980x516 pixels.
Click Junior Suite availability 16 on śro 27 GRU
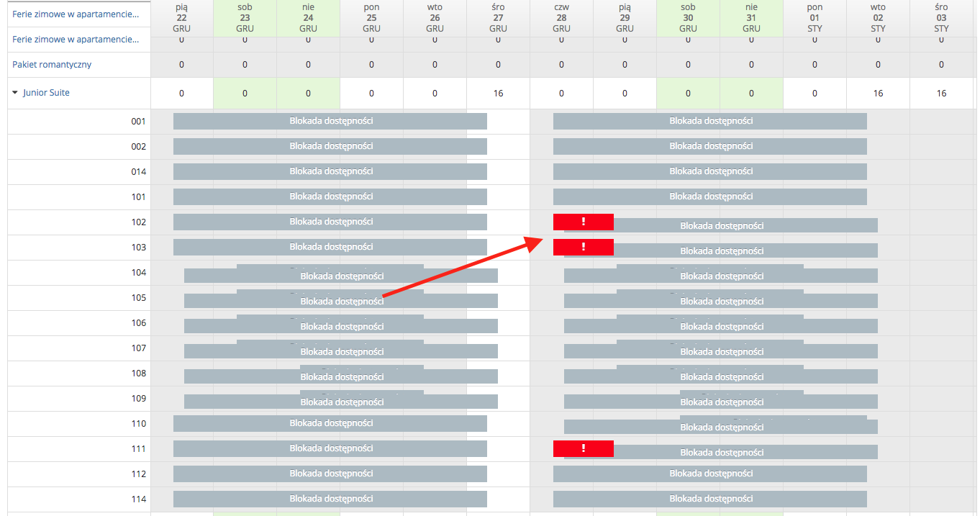(x=498, y=94)
